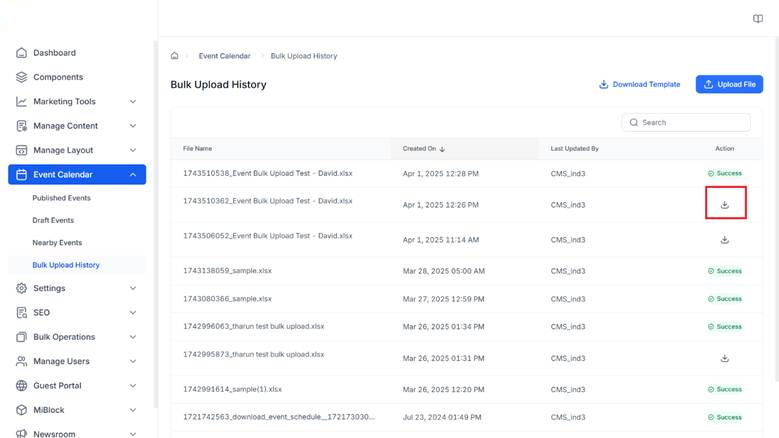Screen dimensions: 779x438
Task: Expand the Marketing Tools menu chevron
Action: coord(133,101)
